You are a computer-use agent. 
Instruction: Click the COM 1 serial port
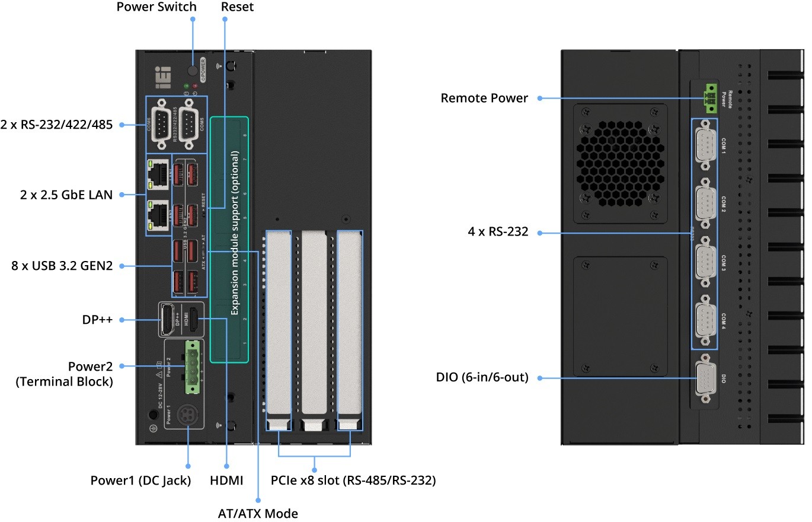[705, 145]
